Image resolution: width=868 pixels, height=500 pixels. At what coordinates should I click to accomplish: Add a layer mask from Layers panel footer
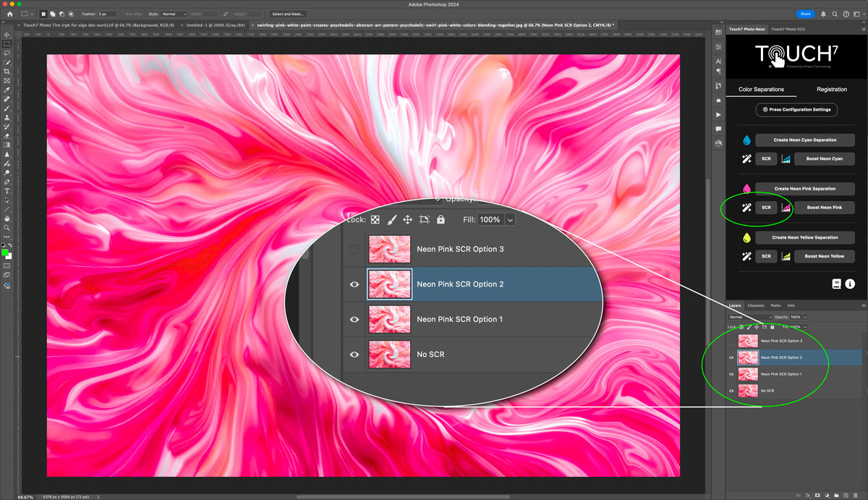point(817,495)
